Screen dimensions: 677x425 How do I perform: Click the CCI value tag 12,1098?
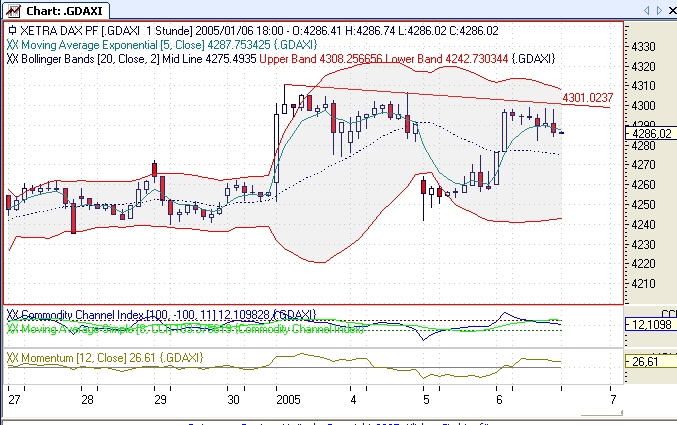651,324
